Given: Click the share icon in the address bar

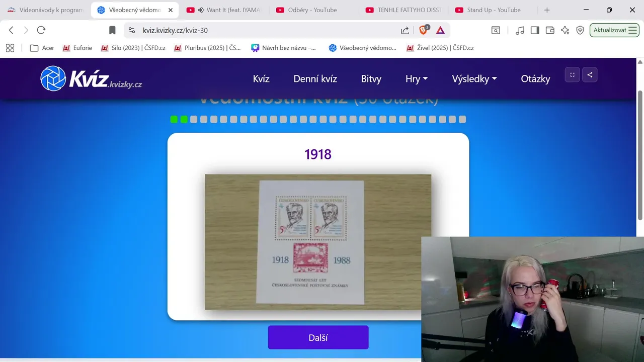Looking at the screenshot, I should click(x=405, y=30).
